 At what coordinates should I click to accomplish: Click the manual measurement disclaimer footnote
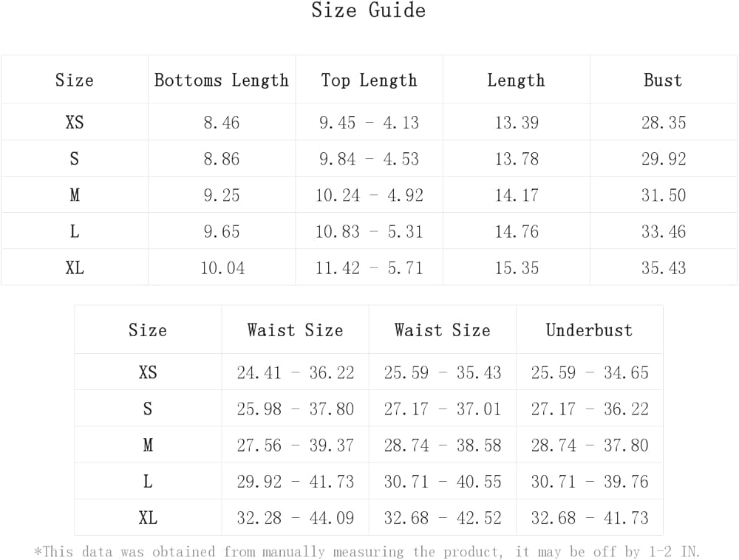[x=367, y=552]
